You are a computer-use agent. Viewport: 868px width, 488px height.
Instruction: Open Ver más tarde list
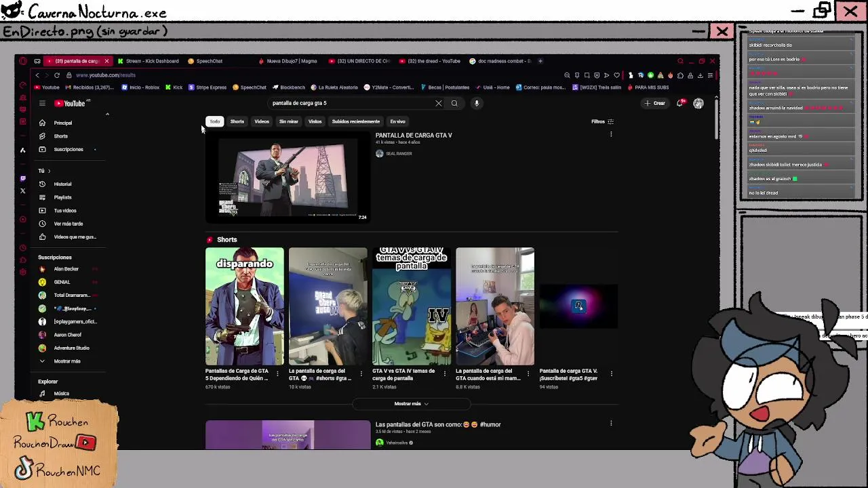coord(68,224)
